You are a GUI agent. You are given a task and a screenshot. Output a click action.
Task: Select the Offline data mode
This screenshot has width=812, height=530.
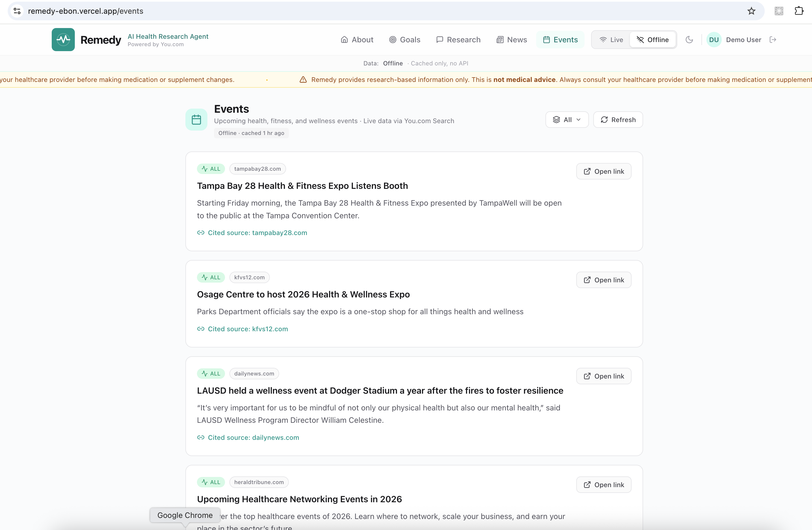(652, 40)
